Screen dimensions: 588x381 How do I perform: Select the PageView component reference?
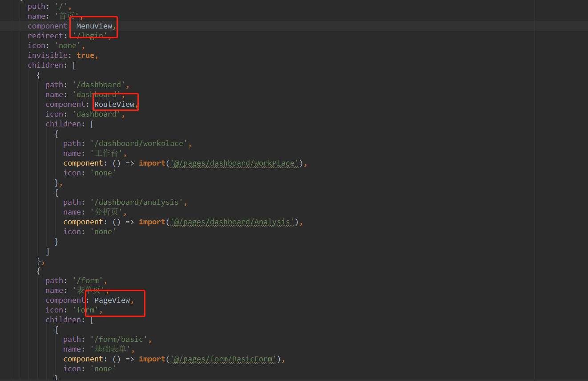(111, 300)
